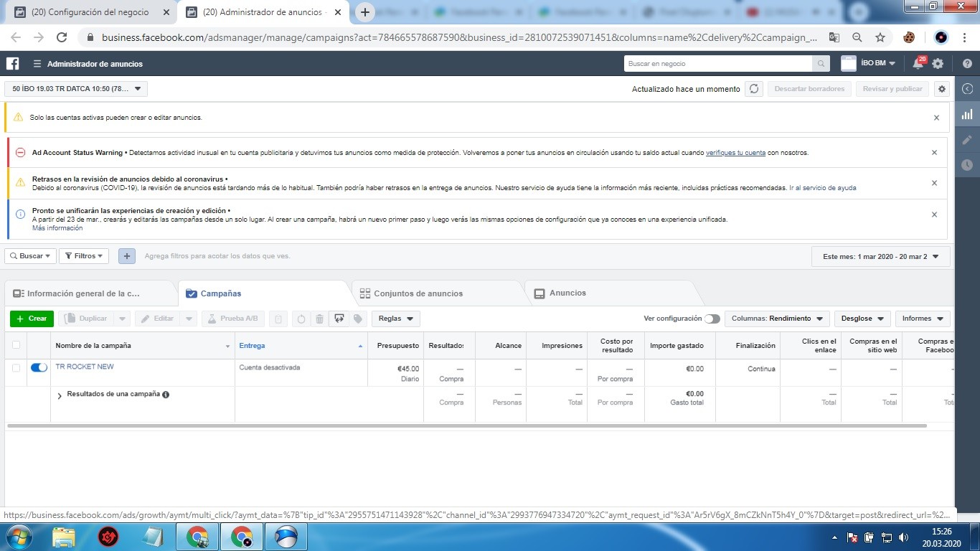Open a new browser tab with plus button
This screenshot has height=551, width=980.
coord(365,12)
